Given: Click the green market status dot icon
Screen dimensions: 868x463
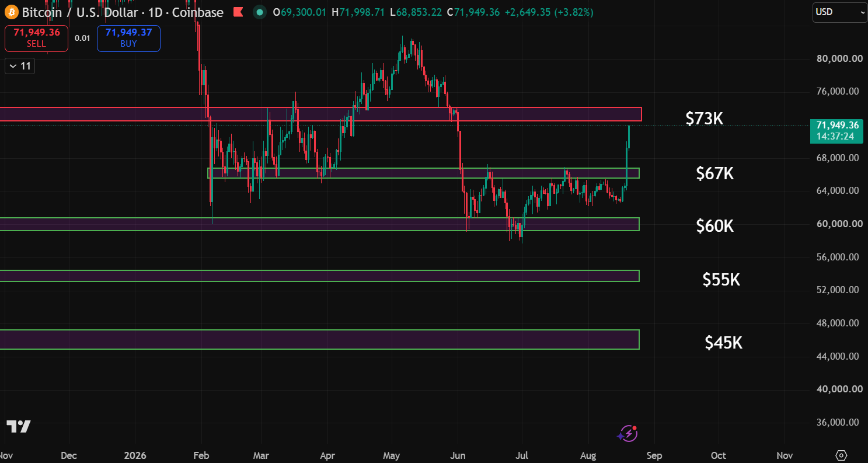Looking at the screenshot, I should [261, 12].
